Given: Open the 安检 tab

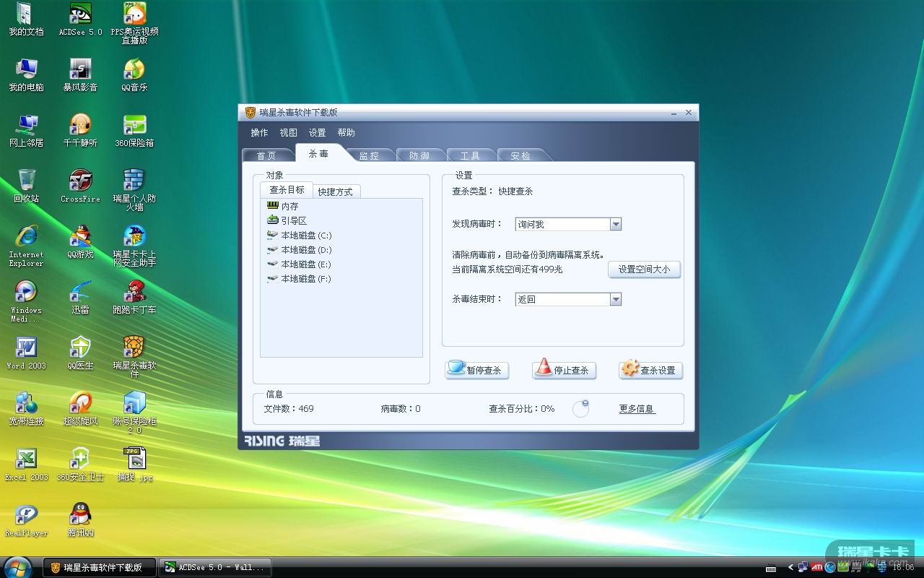Looking at the screenshot, I should click(521, 155).
